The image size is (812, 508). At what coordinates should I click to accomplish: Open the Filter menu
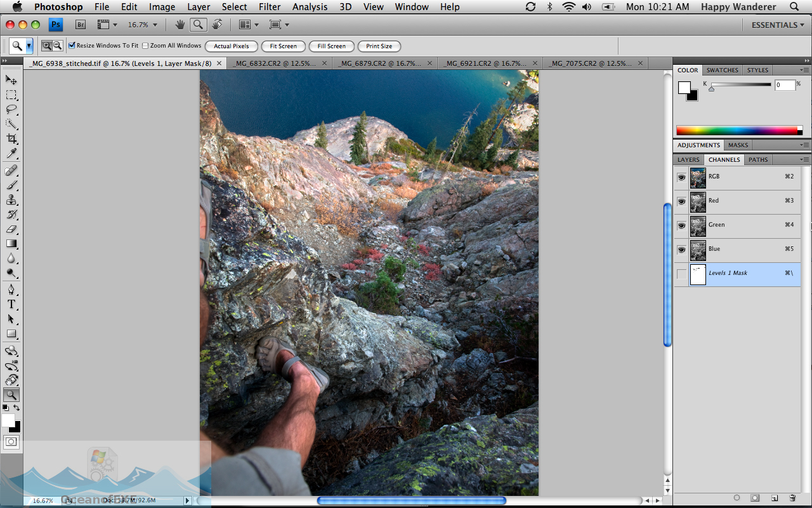pyautogui.click(x=270, y=7)
